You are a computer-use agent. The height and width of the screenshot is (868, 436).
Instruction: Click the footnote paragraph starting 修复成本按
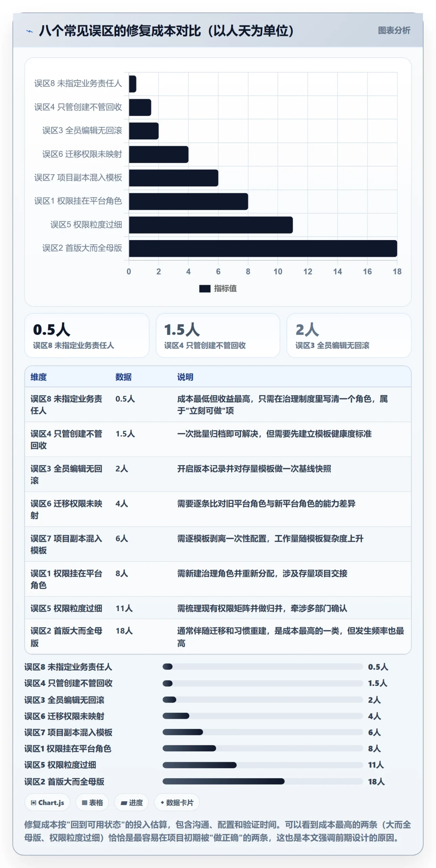click(217, 831)
